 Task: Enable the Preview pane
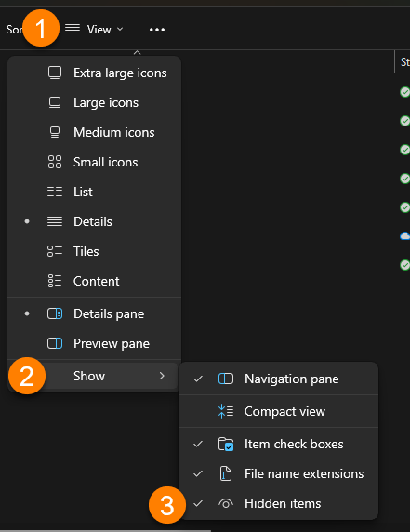tap(94, 344)
